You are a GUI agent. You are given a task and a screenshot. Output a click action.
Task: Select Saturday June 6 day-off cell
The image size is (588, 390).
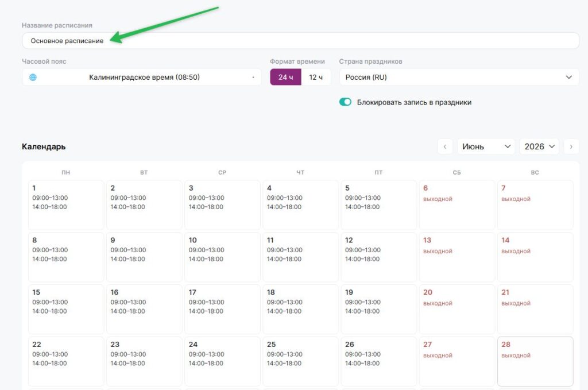[457, 204]
